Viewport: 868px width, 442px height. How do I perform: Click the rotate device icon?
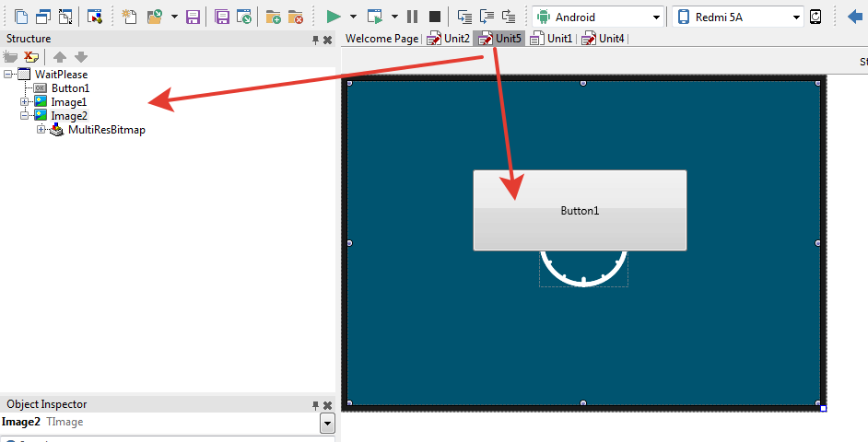click(815, 17)
